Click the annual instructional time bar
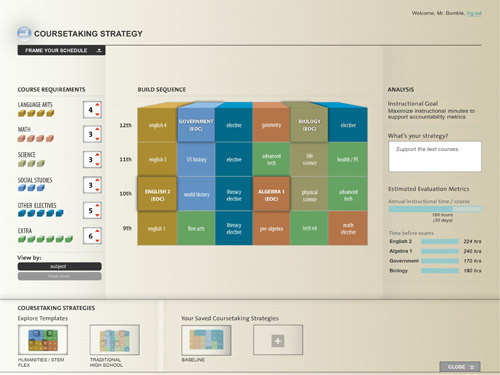 tap(435, 209)
